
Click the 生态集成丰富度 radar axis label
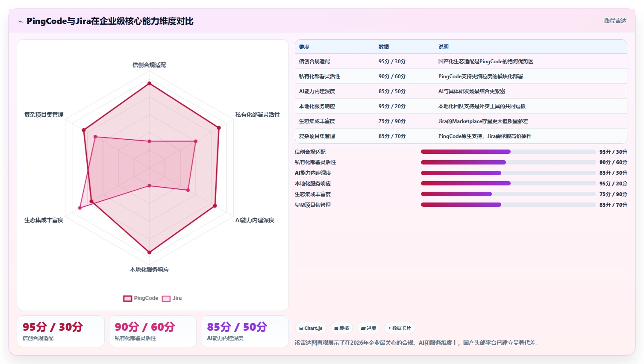pos(44,220)
